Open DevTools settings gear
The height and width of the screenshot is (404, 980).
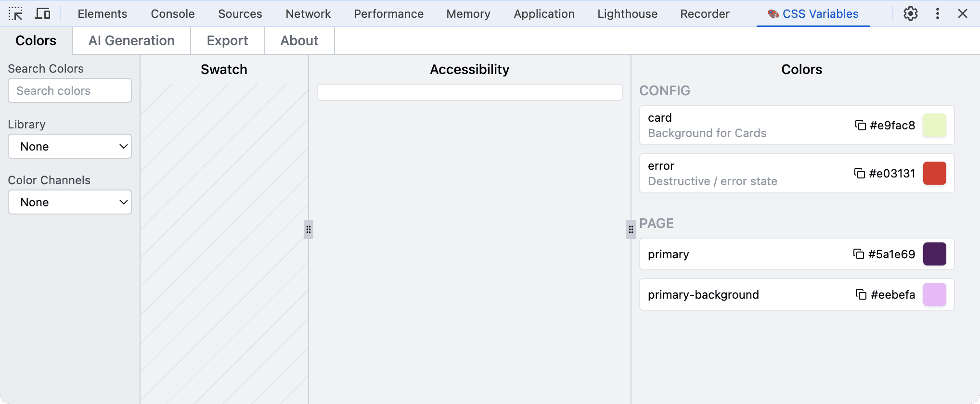tap(910, 13)
